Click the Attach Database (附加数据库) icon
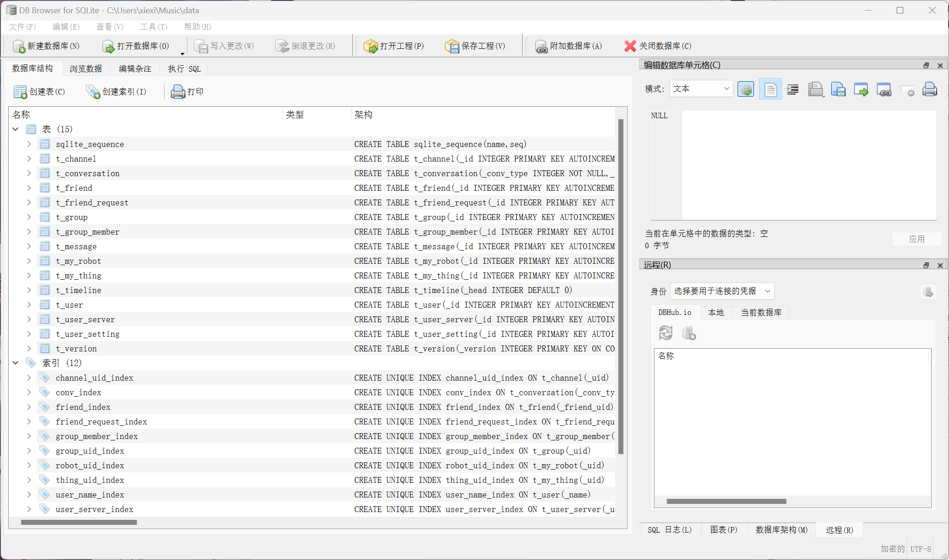949x560 pixels. (541, 46)
